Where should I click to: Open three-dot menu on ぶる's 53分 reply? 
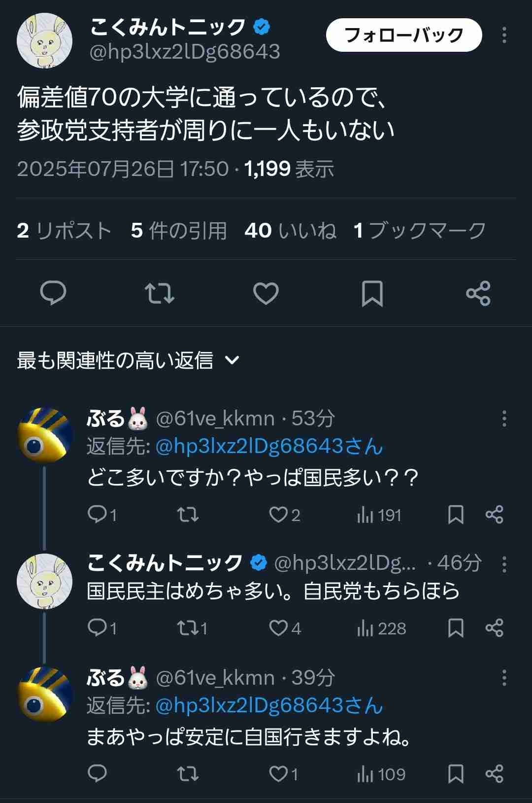(504, 419)
